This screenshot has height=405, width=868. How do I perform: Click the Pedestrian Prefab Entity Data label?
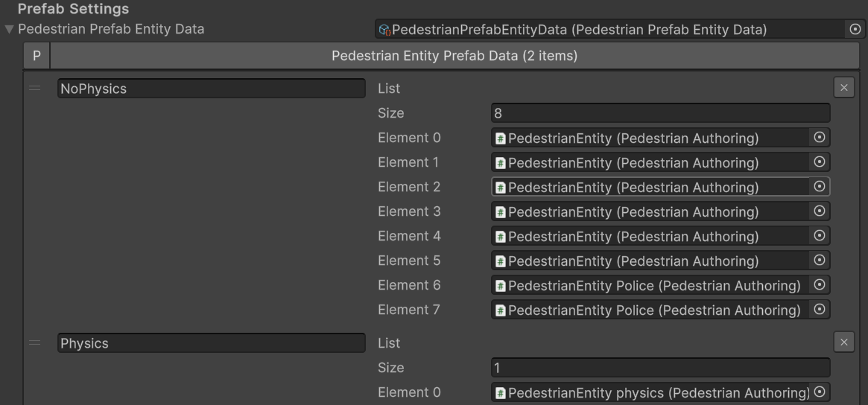point(111,29)
